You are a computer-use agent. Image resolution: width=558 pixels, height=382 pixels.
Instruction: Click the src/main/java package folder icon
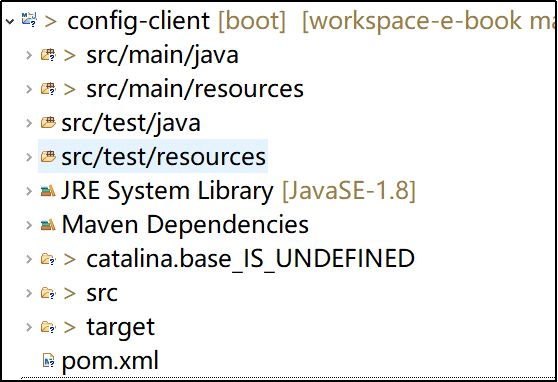pyautogui.click(x=48, y=54)
